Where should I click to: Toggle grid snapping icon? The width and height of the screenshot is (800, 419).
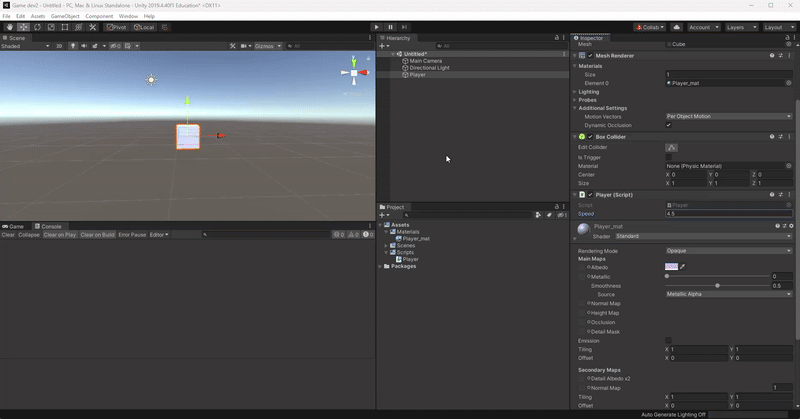(165, 27)
